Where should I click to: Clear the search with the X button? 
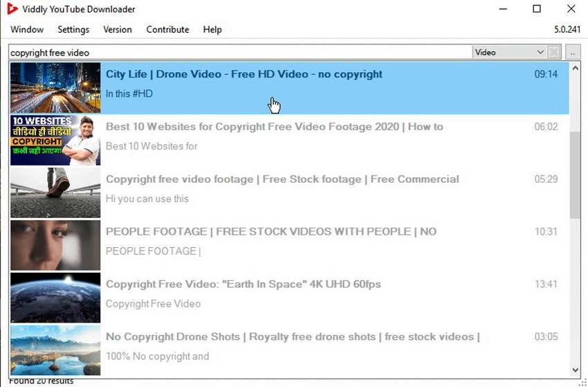[553, 52]
